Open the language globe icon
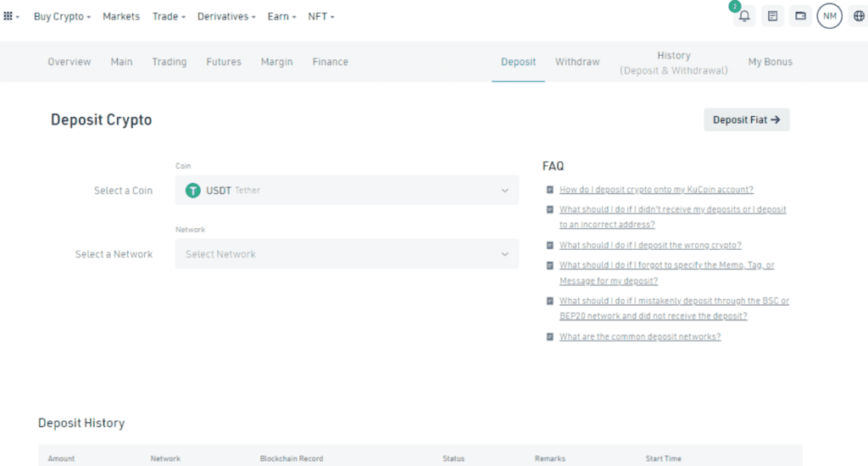Viewport: 868px width, 466px height. [858, 16]
